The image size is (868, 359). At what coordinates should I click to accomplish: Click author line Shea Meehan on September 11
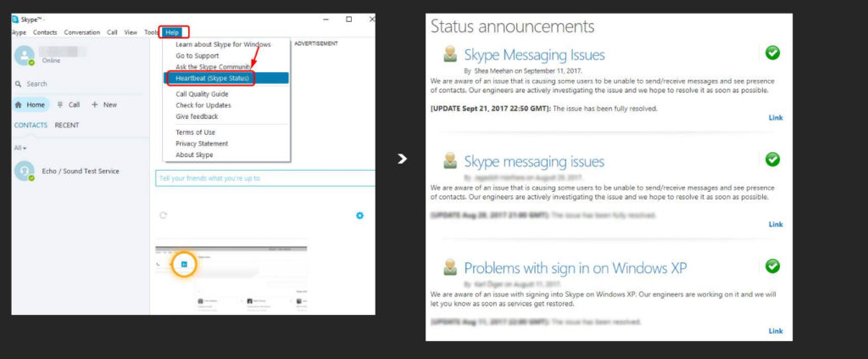(x=523, y=71)
